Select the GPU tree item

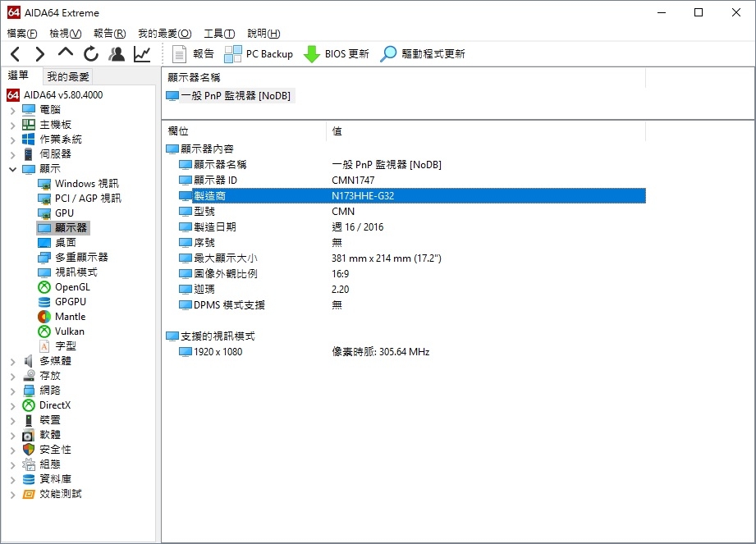56,213
